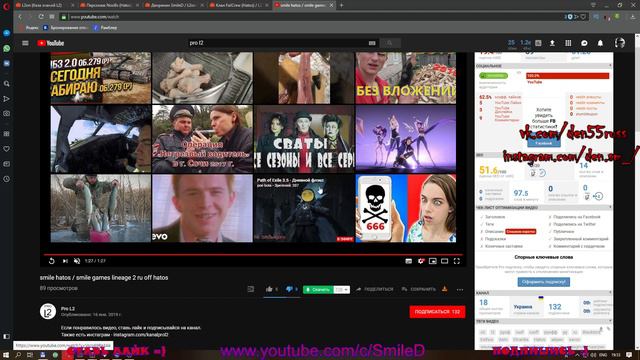Click the playlist panel icon left of like
The width and height of the screenshot is (640, 360).
pyautogui.click(x=251, y=289)
